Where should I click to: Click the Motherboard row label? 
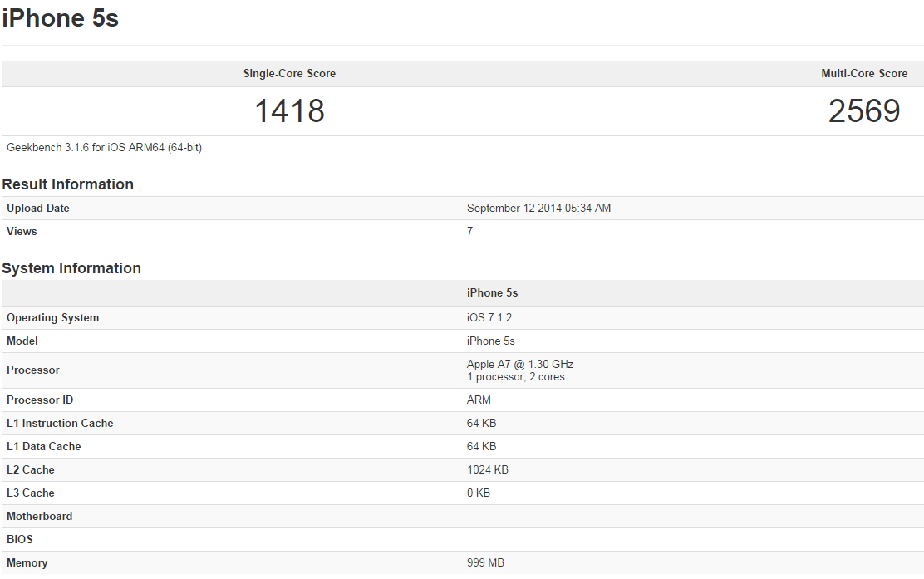40,516
